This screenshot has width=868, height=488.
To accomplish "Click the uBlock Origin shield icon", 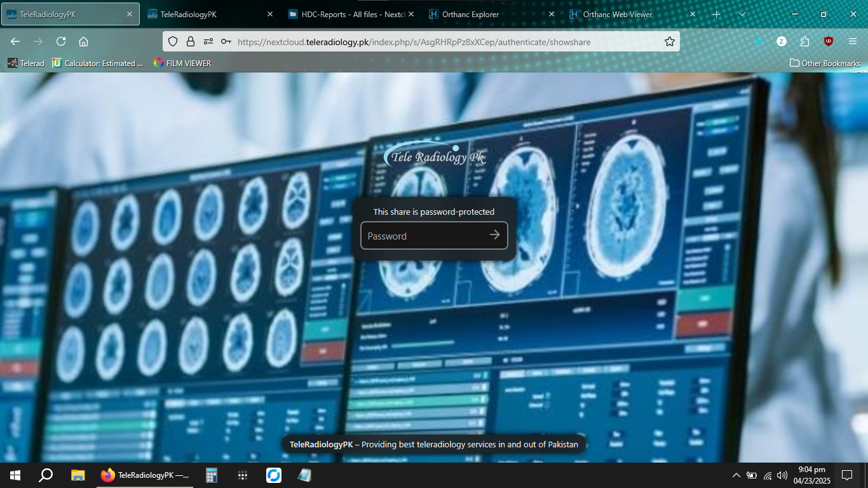I will (829, 41).
